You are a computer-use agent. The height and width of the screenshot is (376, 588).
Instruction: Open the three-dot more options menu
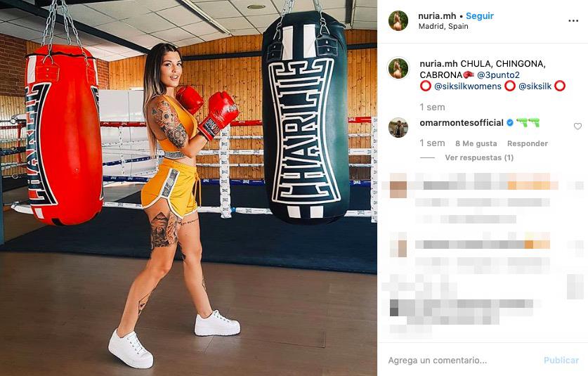click(x=573, y=21)
